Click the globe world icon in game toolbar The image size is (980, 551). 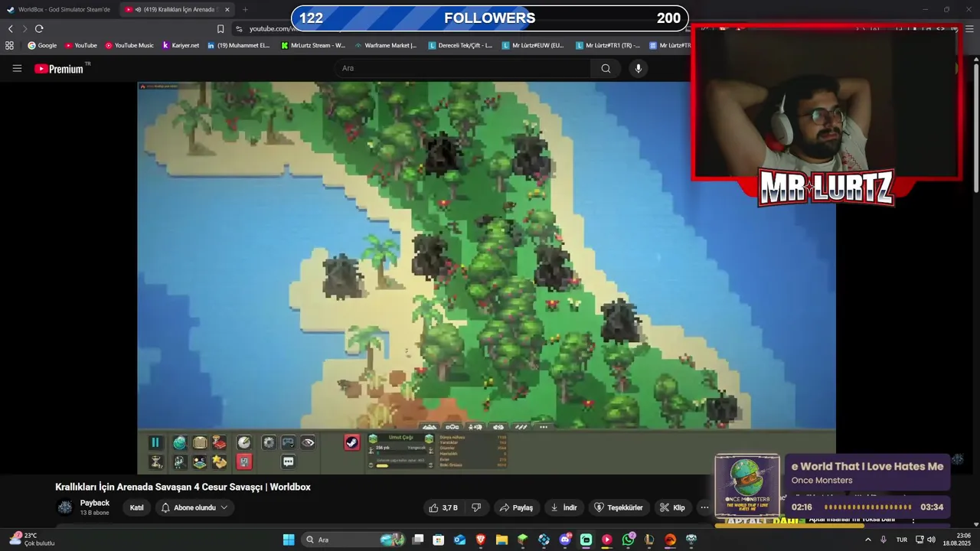(x=179, y=442)
